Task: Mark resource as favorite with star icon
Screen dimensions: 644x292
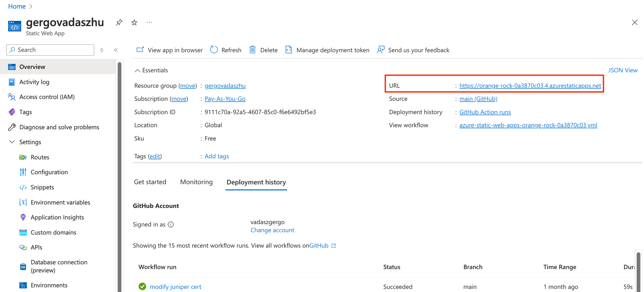Action: pos(134,23)
